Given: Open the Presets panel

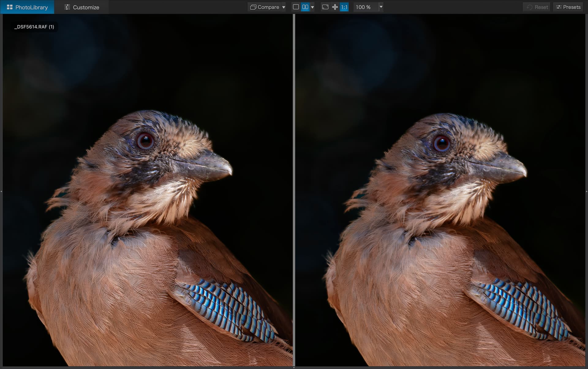Looking at the screenshot, I should point(571,7).
